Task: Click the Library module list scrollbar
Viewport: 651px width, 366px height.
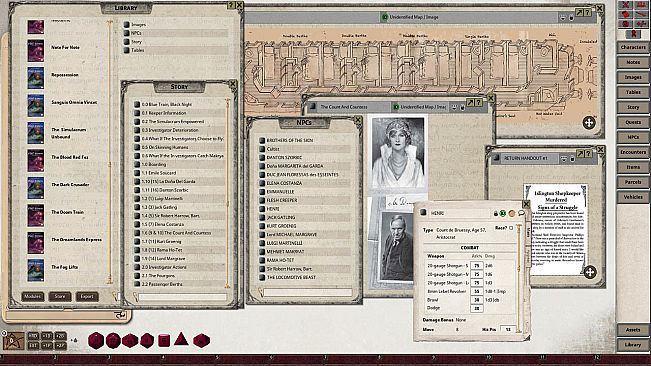Action: point(110,151)
